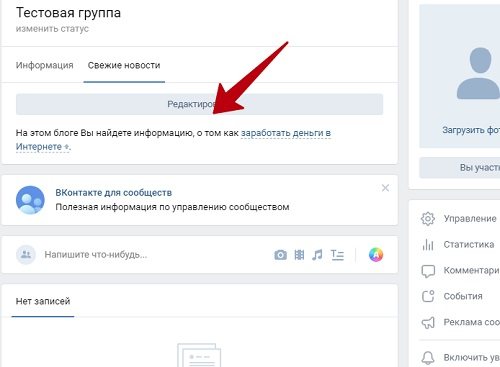Click the bell notification icon
Image resolution: width=500 pixels, height=367 pixels.
428,358
